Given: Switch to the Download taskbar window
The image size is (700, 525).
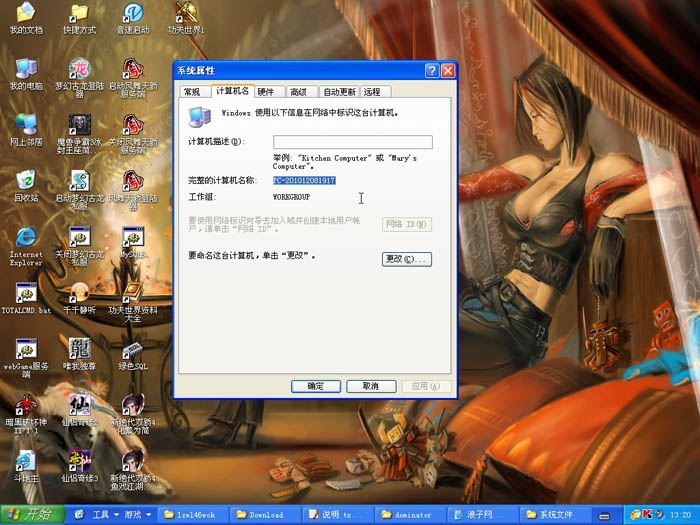Looking at the screenshot, I should (x=261, y=515).
